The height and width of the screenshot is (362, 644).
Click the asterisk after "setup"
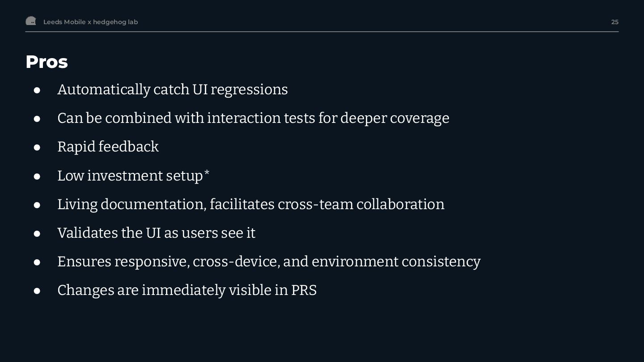coord(207,173)
